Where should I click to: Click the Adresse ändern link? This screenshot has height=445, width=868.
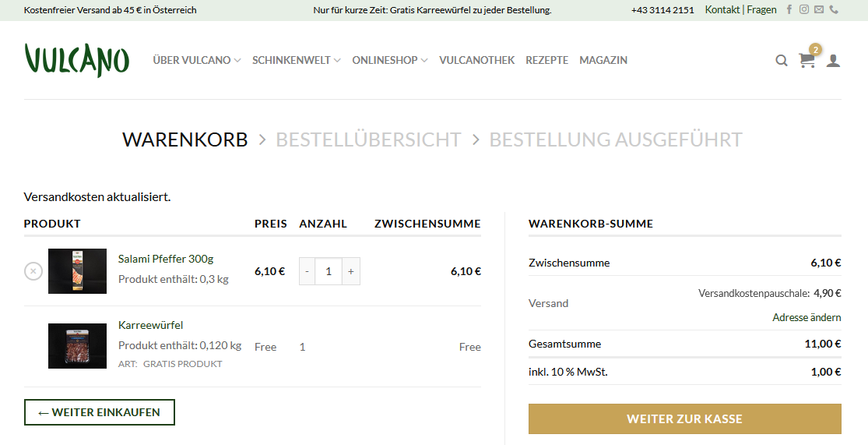[807, 317]
